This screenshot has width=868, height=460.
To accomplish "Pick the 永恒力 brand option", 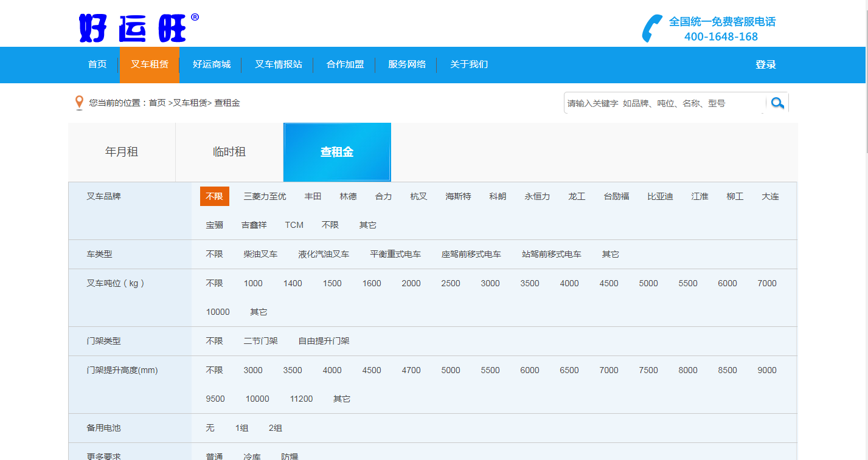I will 538,196.
